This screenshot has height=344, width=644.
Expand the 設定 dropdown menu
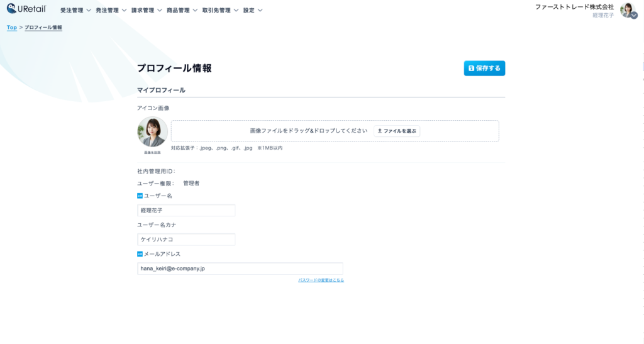click(253, 11)
